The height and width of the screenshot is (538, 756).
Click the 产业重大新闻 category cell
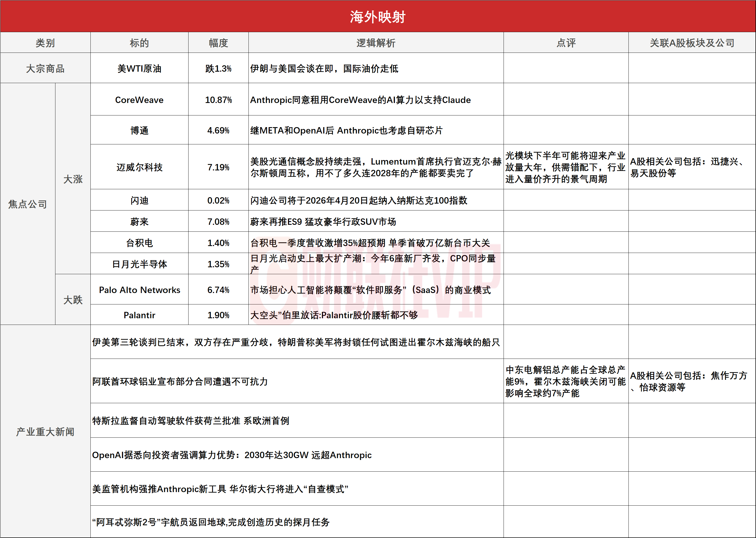pos(45,432)
